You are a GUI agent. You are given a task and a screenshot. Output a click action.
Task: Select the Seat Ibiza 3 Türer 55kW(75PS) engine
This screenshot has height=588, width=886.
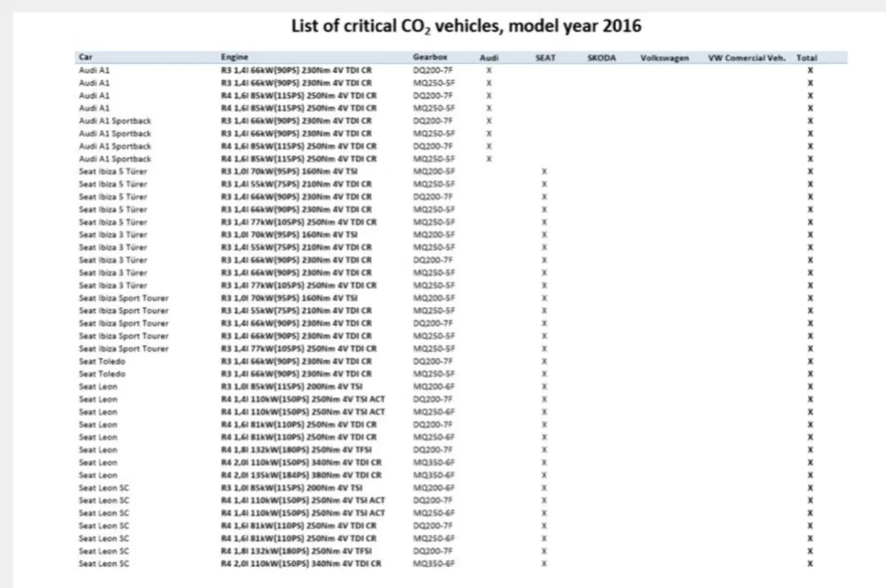pyautogui.click(x=297, y=247)
